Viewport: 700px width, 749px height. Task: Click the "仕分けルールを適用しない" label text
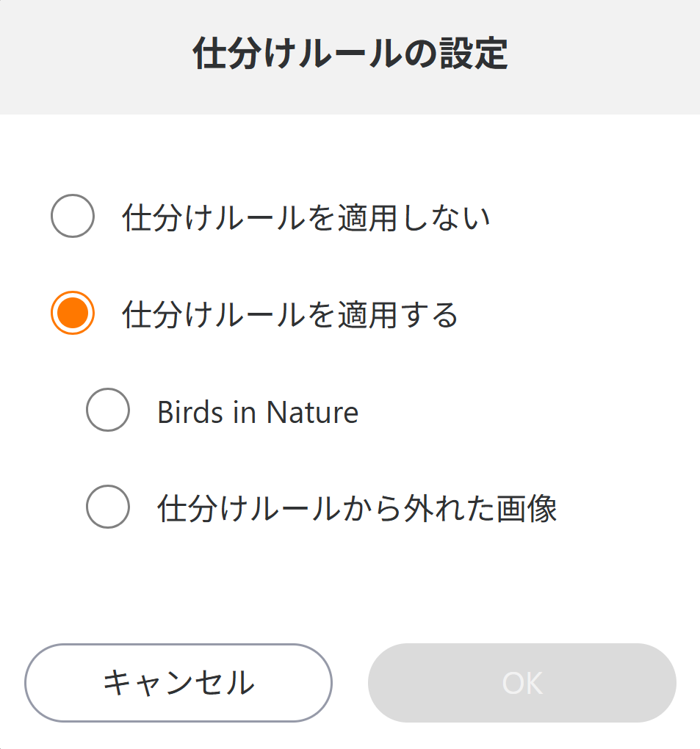(x=306, y=218)
